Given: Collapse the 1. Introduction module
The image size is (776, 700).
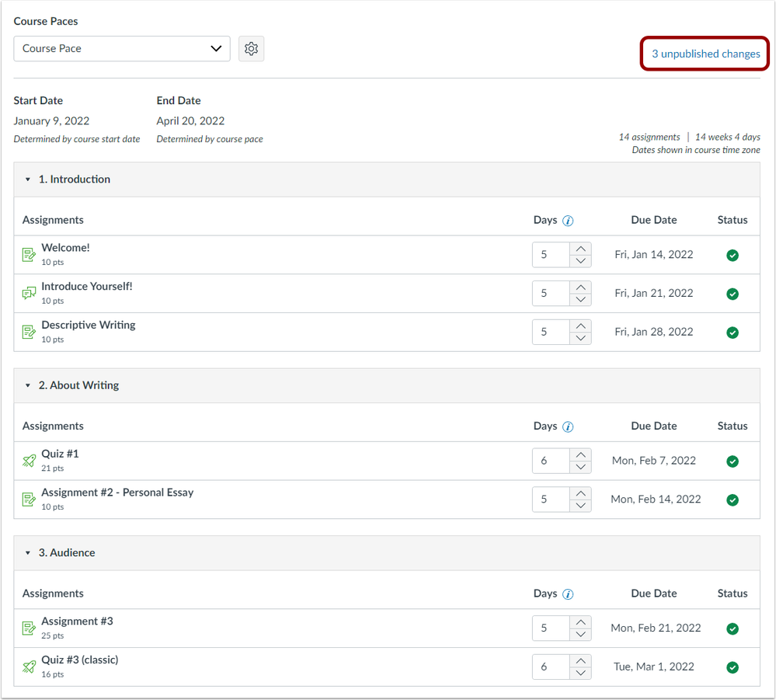Looking at the screenshot, I should click(x=28, y=179).
